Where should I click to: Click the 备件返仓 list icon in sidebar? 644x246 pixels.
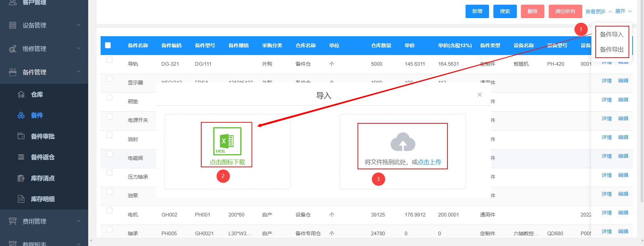21,157
